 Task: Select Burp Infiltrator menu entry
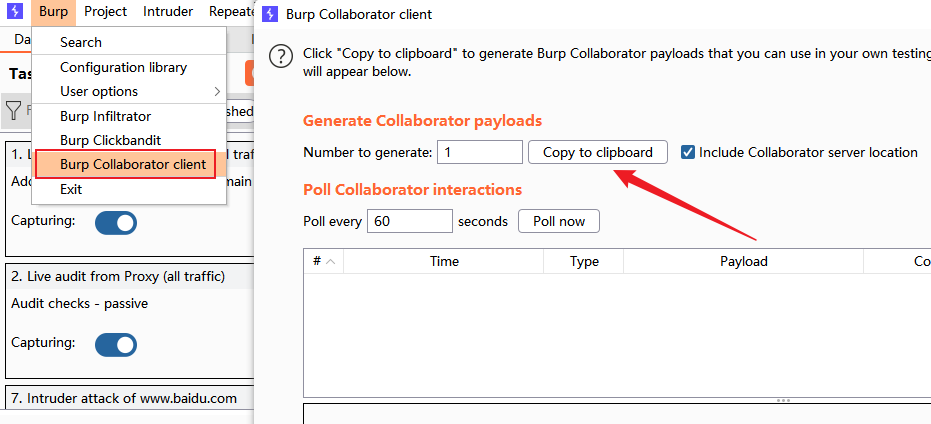[105, 116]
